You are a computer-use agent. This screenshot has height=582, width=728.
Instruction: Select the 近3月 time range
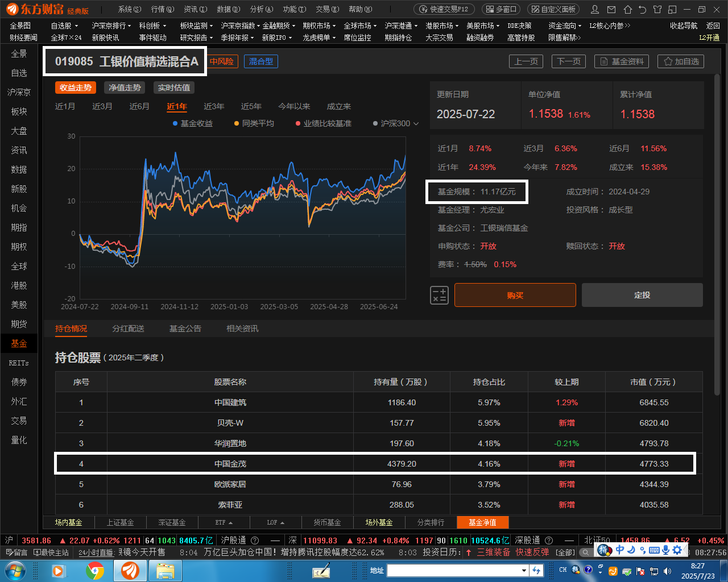point(102,106)
